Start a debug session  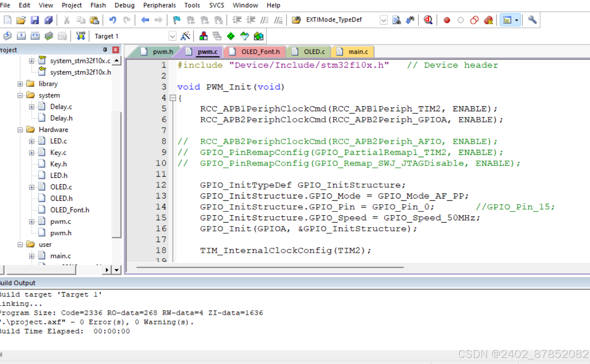tap(428, 19)
